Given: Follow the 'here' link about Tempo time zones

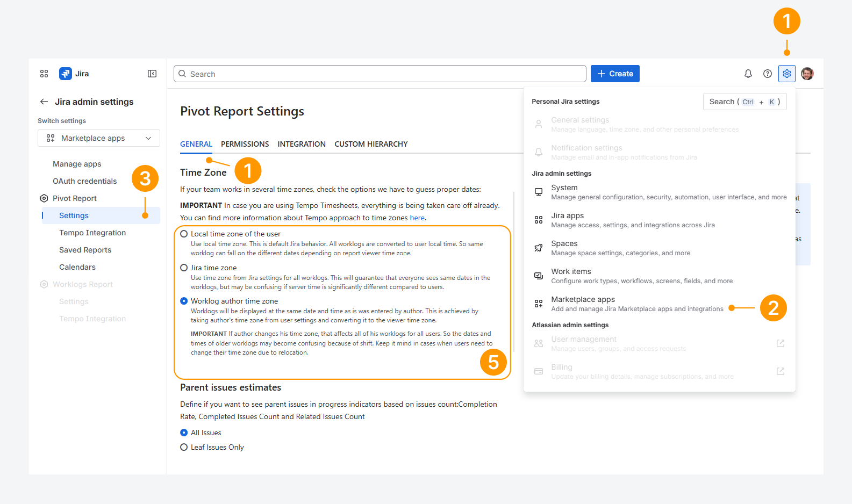Looking at the screenshot, I should pyautogui.click(x=417, y=218).
